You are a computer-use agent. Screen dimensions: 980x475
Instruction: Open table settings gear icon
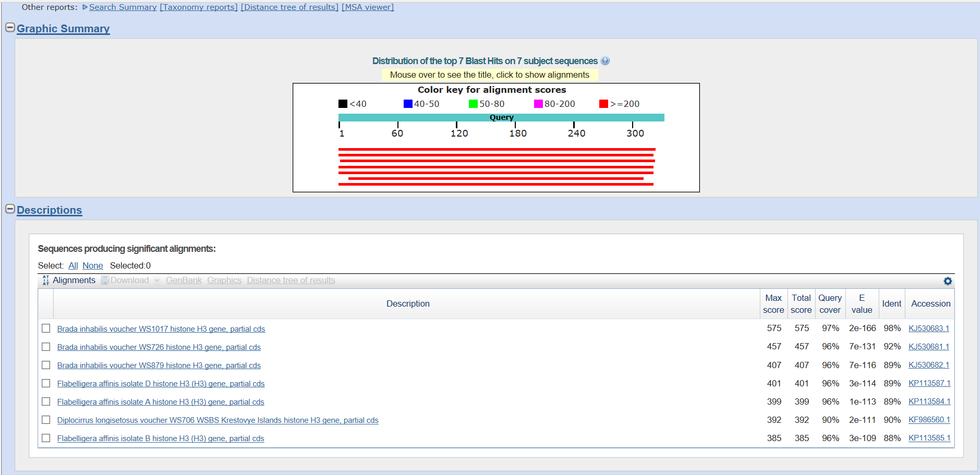(x=948, y=281)
